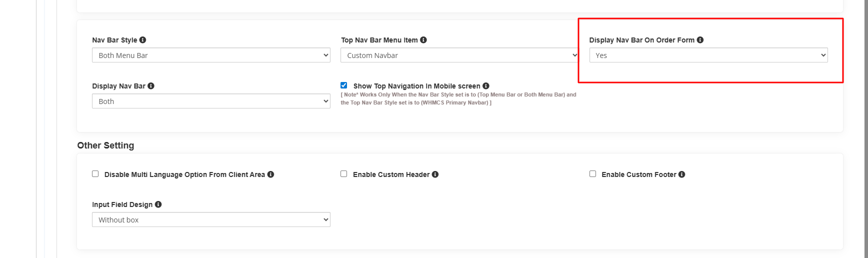Expand Input Field Design dropdown
Image resolution: width=868 pixels, height=258 pixels.
[211, 220]
